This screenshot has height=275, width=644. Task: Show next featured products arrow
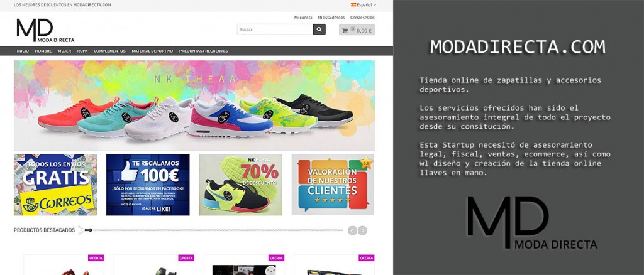point(362,231)
